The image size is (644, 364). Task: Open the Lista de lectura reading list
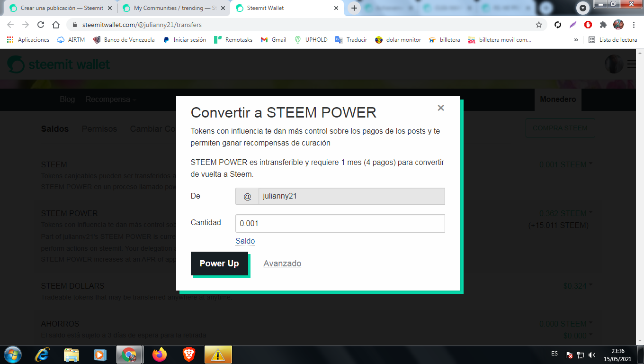[613, 40]
